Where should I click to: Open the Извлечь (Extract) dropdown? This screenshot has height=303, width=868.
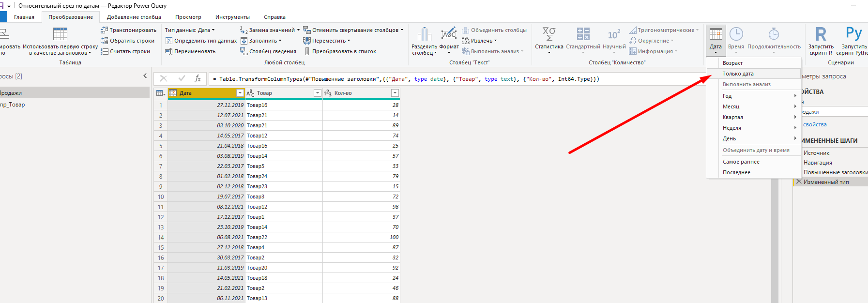pos(479,41)
